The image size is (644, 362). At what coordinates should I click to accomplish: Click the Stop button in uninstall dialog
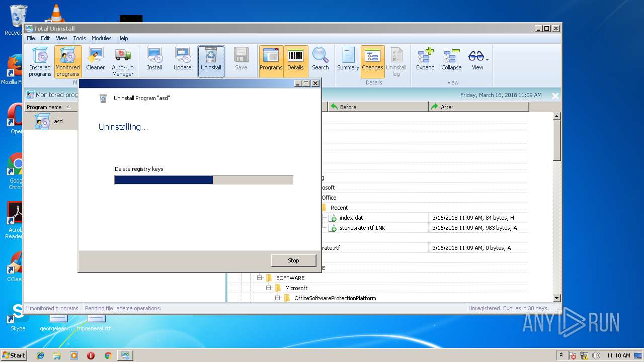(293, 260)
